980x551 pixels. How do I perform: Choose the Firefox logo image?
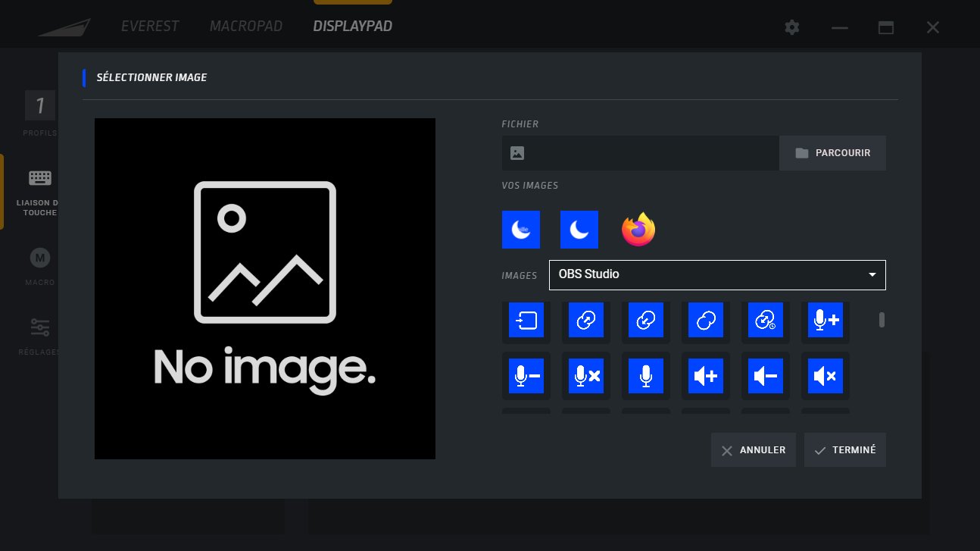pyautogui.click(x=638, y=230)
